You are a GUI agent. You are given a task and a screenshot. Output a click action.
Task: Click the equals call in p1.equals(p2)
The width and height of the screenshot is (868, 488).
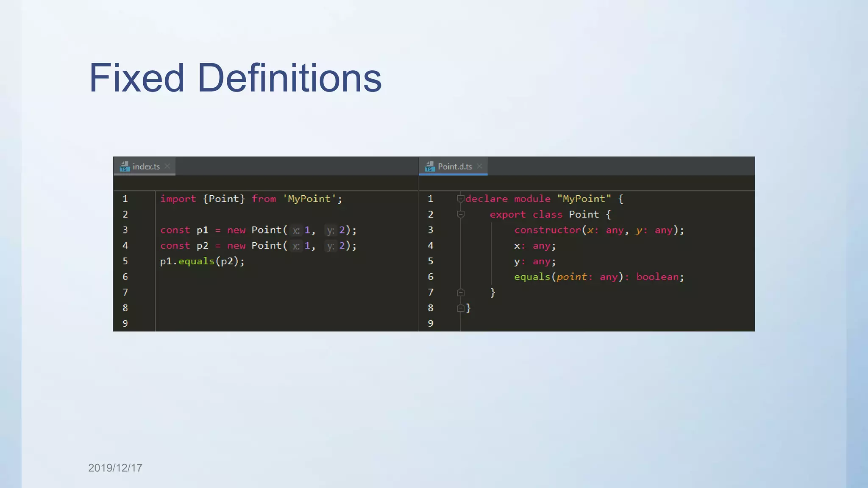pos(196,261)
